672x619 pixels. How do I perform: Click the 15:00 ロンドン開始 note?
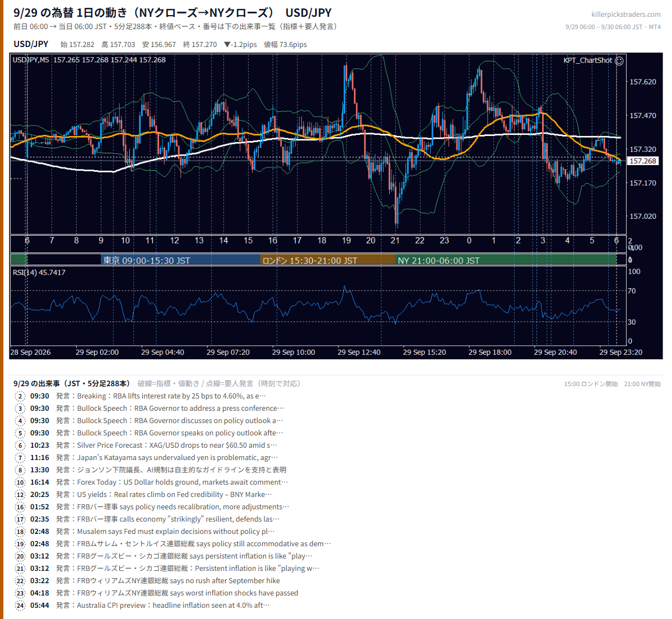pos(591,384)
